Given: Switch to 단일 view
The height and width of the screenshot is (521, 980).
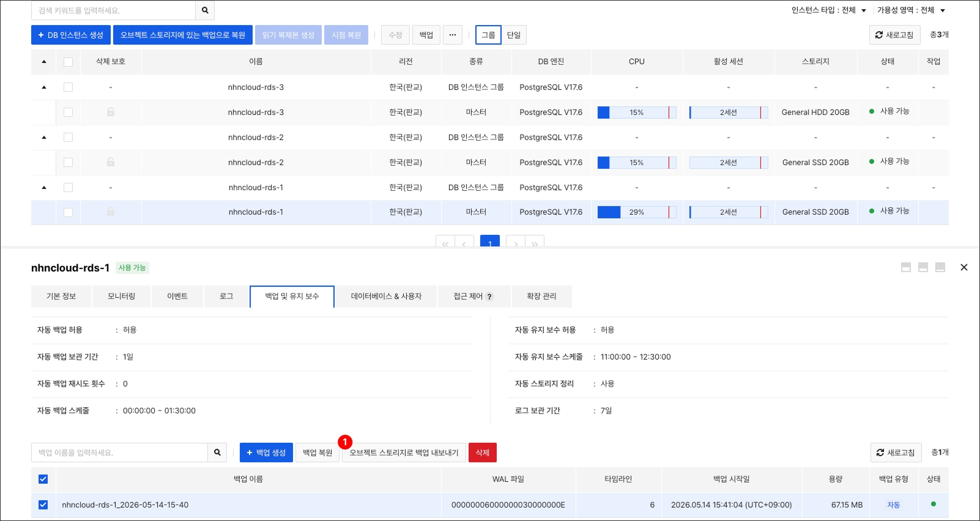Looking at the screenshot, I should click(x=514, y=35).
